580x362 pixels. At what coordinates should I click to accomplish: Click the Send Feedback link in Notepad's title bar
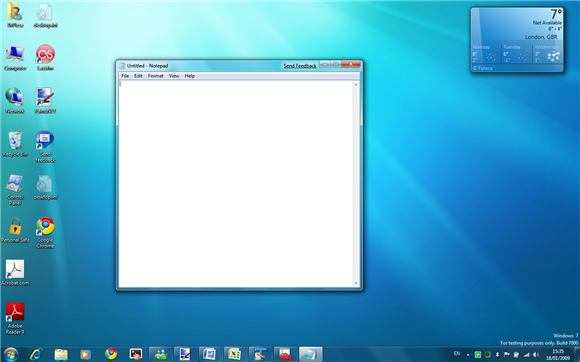tap(300, 66)
